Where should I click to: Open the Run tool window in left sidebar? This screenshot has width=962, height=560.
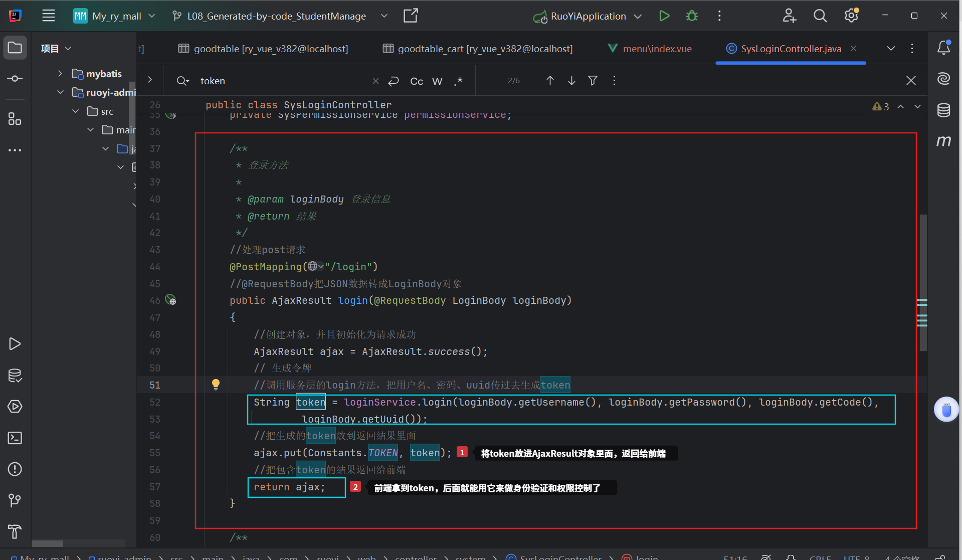pos(15,344)
